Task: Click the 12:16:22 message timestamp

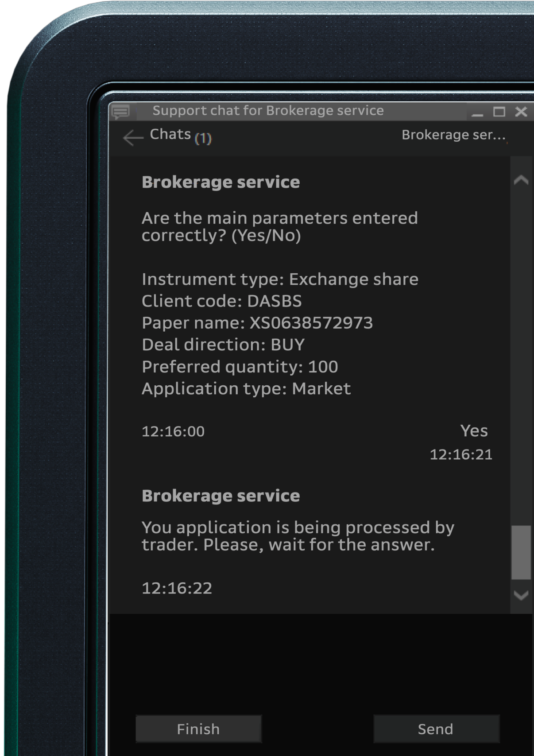Action: point(177,588)
